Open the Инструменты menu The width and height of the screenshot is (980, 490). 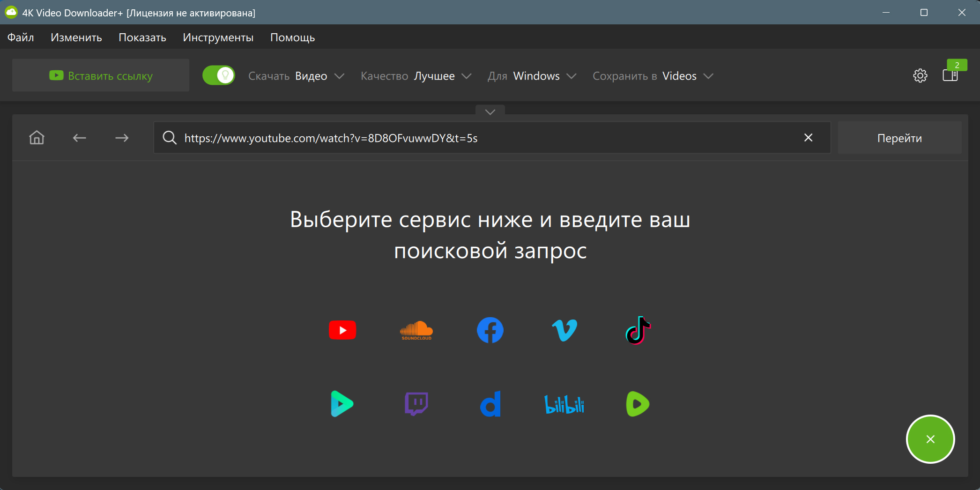(218, 37)
